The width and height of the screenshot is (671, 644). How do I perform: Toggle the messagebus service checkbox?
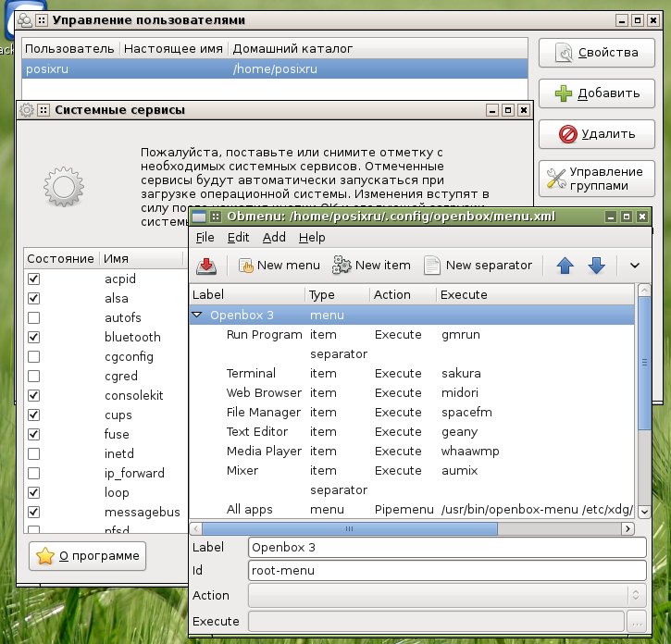pos(34,513)
